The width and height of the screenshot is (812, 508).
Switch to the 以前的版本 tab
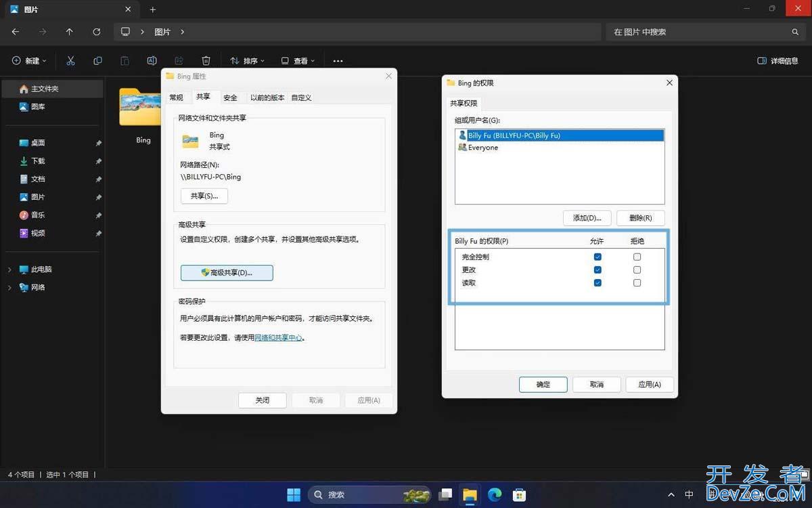click(267, 98)
